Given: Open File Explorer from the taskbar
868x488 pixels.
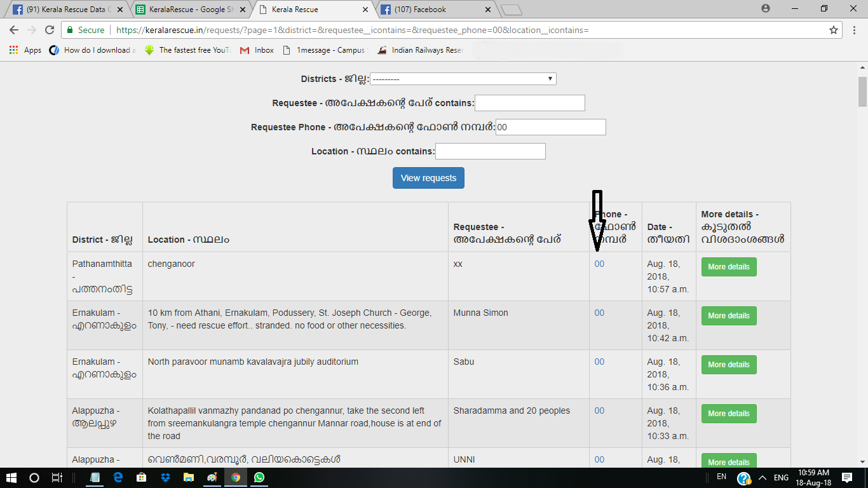Looking at the screenshot, I should (x=189, y=477).
